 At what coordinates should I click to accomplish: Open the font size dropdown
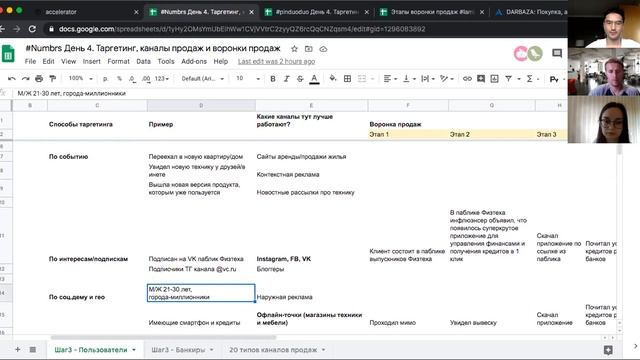coord(247,78)
